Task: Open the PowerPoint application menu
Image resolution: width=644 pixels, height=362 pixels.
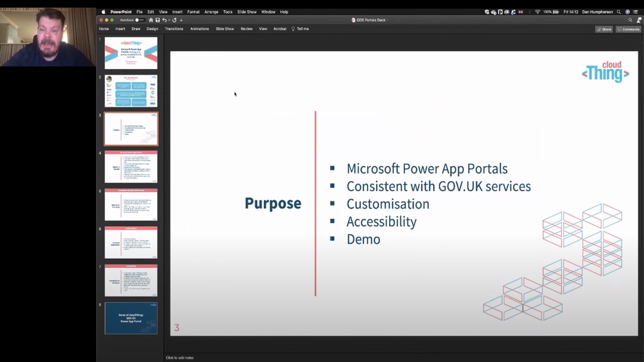Action: pos(121,12)
